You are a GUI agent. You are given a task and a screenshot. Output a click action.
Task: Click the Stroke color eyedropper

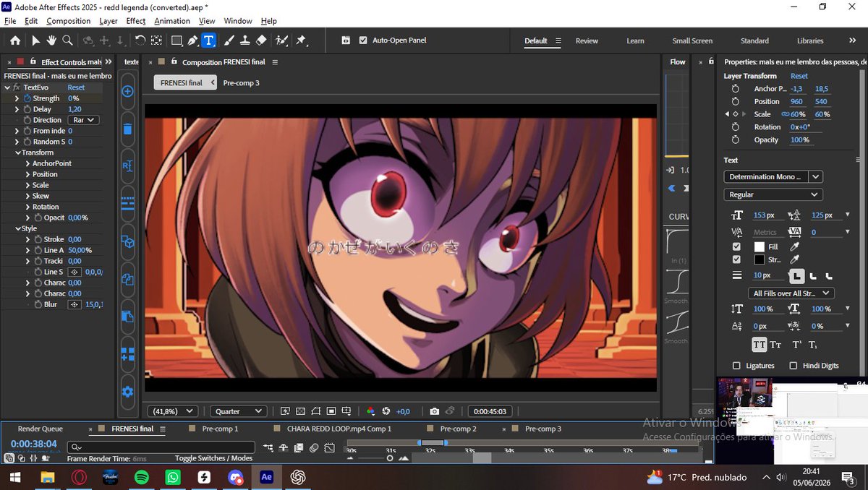(x=795, y=259)
